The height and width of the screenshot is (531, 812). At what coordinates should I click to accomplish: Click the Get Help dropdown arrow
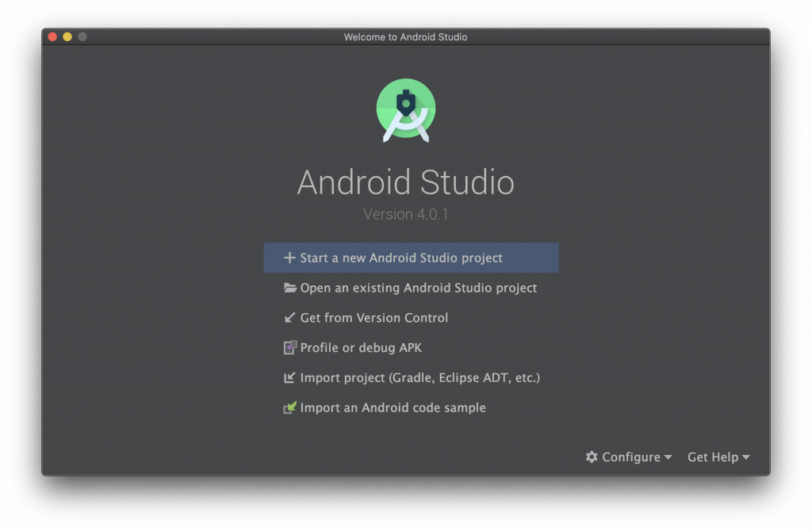pos(745,457)
